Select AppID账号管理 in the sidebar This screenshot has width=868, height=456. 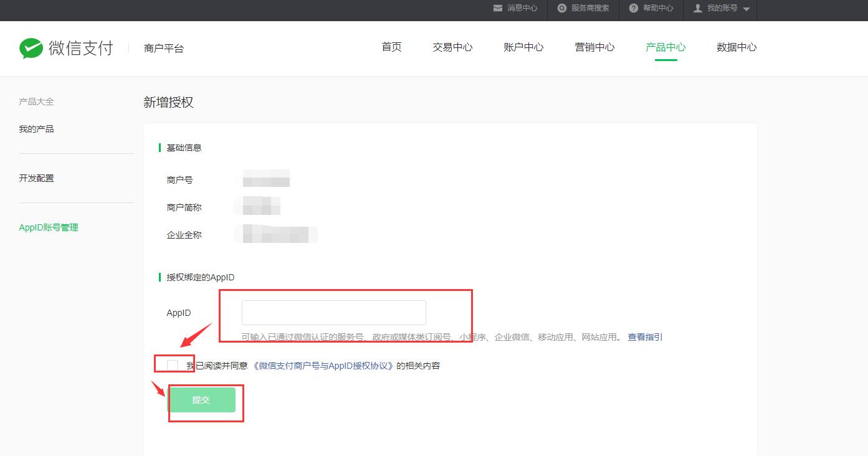coord(49,227)
